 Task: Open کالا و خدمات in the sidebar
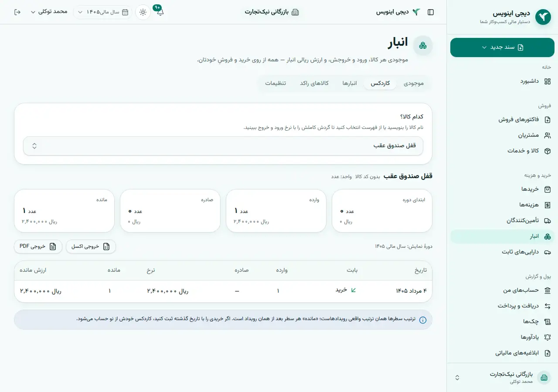click(x=502, y=151)
